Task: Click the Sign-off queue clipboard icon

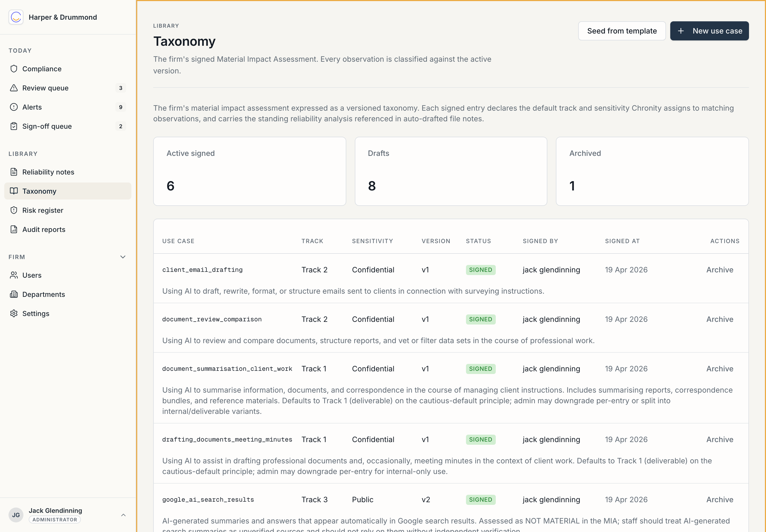Action: point(14,126)
